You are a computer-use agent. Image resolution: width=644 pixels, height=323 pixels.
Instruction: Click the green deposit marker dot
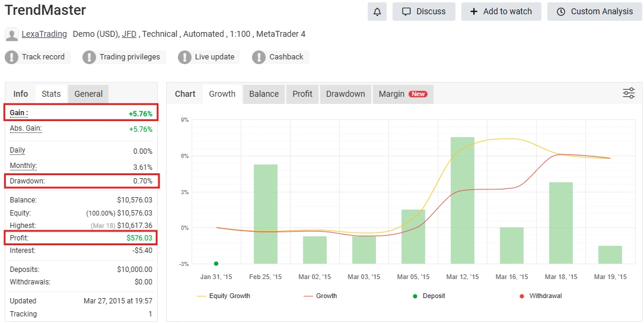[216, 264]
